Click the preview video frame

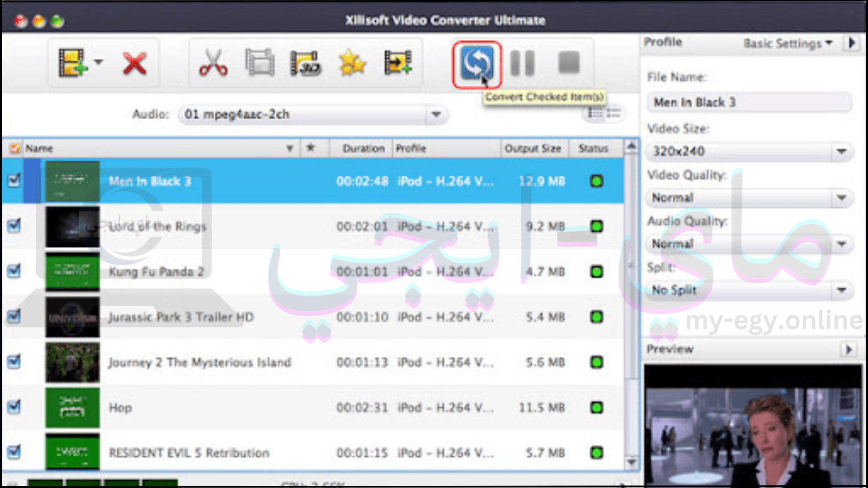tap(753, 426)
